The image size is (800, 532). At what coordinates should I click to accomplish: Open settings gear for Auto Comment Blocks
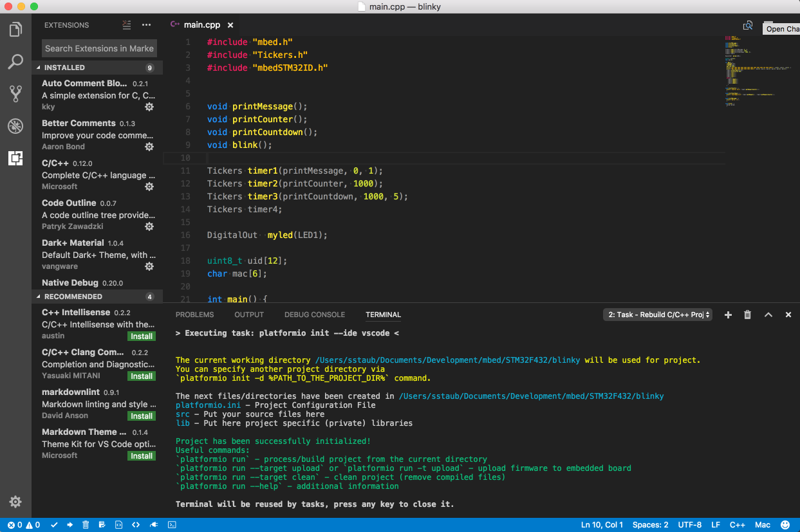149,107
